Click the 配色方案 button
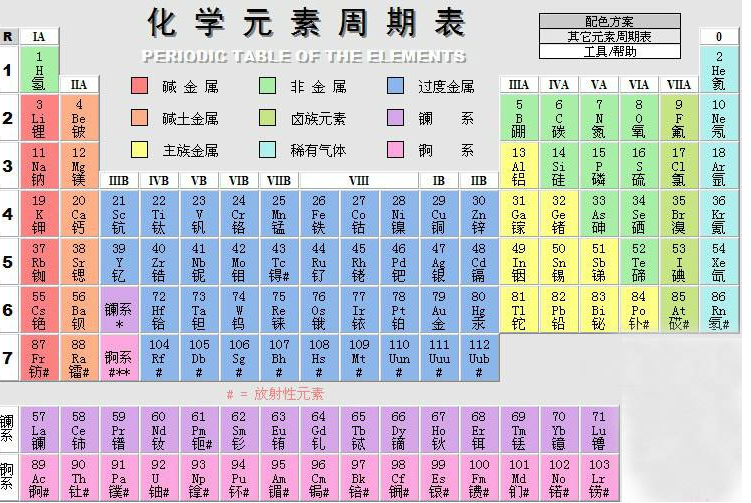751x503 pixels. [x=609, y=21]
